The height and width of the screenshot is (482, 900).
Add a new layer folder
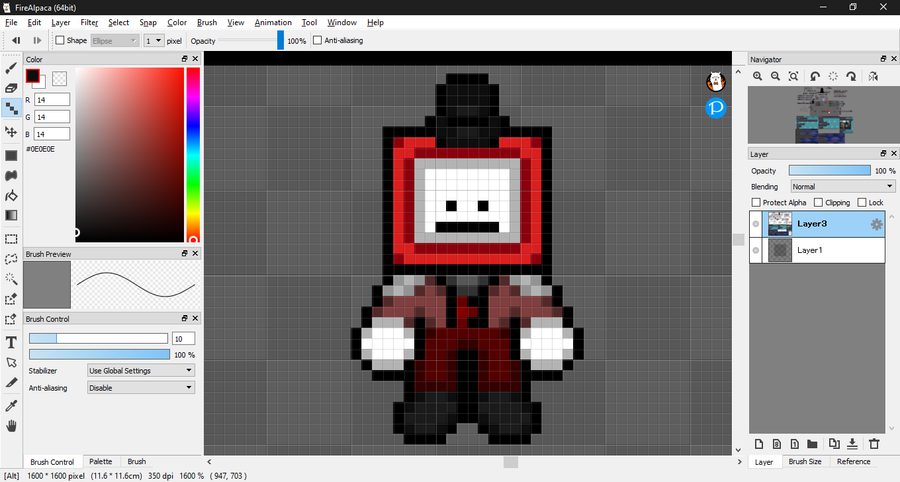tap(812, 444)
